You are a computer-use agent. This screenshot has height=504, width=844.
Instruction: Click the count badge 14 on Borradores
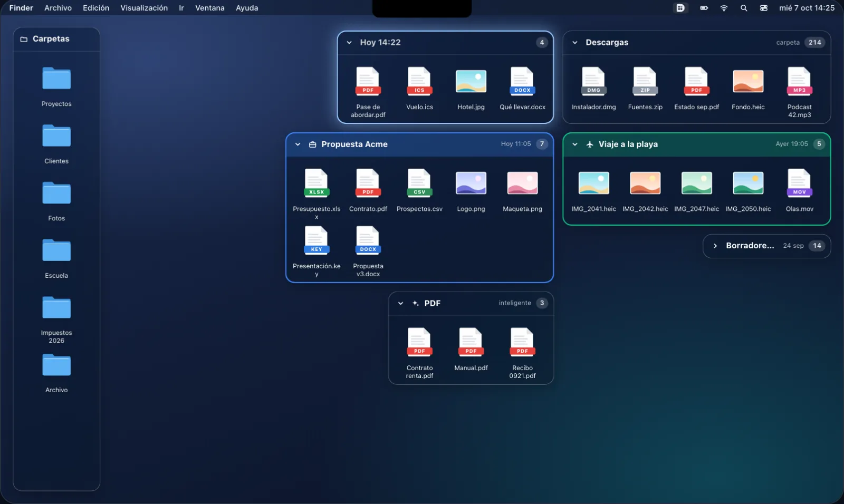(x=817, y=246)
